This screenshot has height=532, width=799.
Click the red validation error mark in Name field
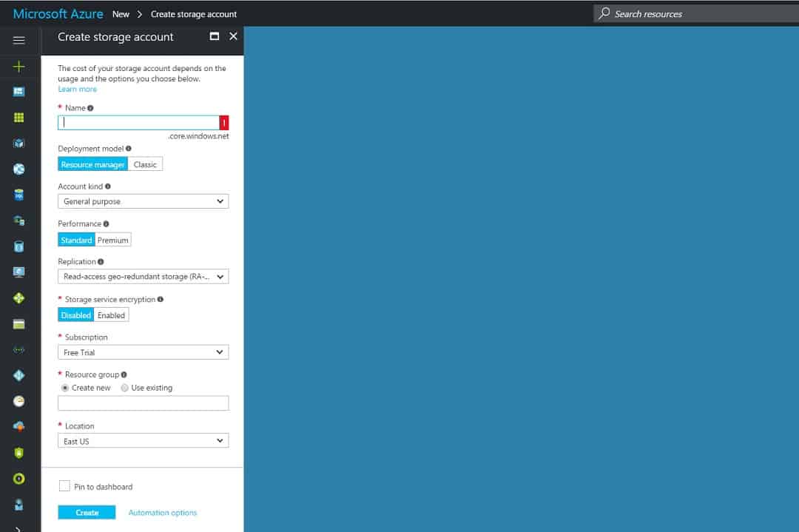[x=223, y=122]
